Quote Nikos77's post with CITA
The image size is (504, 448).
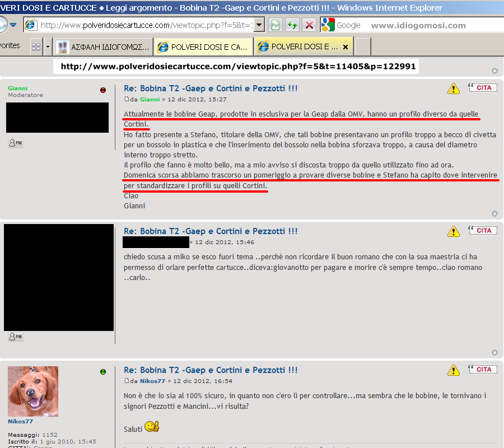(x=483, y=369)
